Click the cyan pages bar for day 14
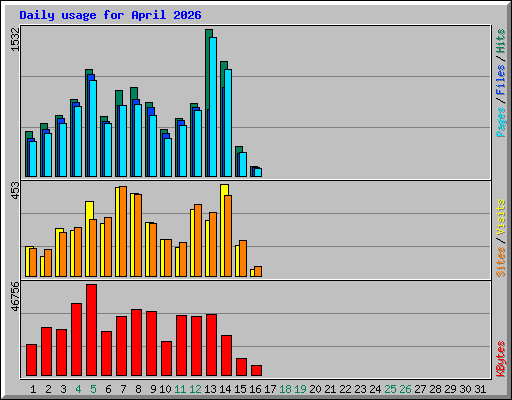 [x=228, y=123]
